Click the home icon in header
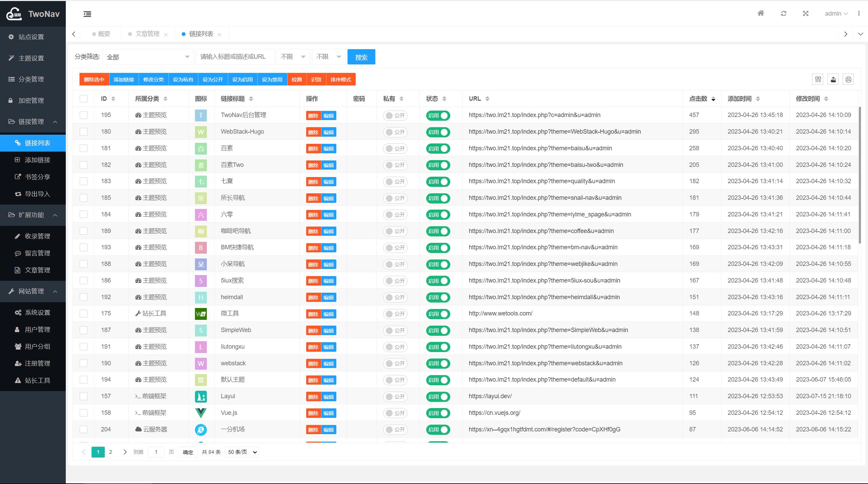 coord(761,13)
